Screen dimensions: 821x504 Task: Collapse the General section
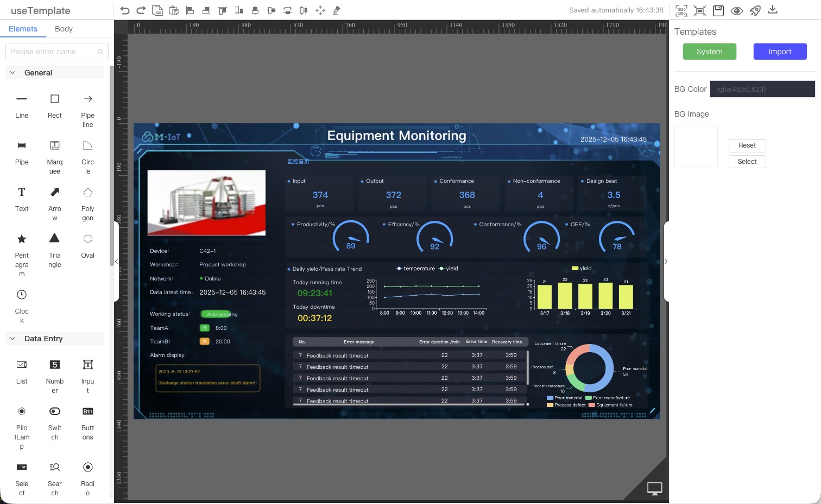[12, 73]
